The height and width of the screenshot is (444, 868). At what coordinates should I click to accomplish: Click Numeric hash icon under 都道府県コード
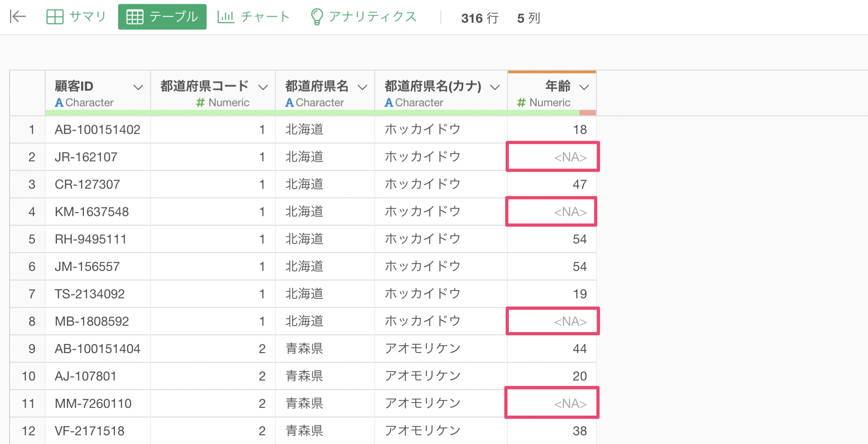[x=200, y=103]
